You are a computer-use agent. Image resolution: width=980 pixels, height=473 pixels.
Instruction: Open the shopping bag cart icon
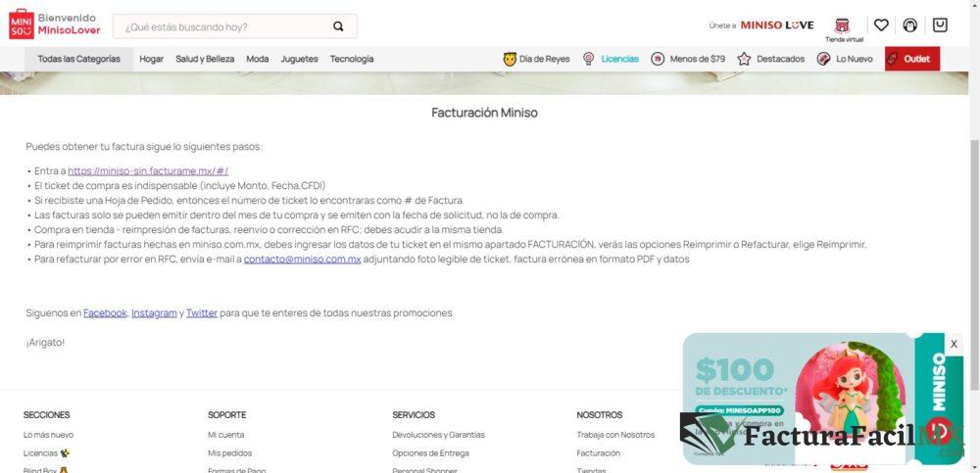pos(940,25)
